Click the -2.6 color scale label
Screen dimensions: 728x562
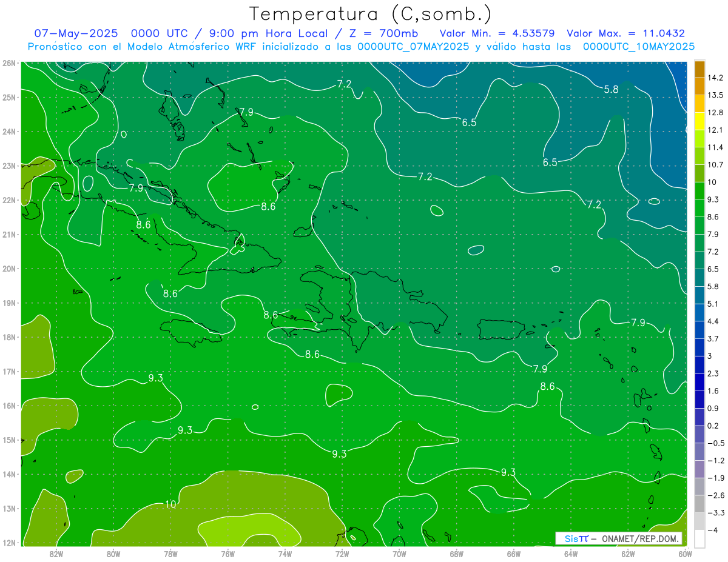(x=716, y=495)
